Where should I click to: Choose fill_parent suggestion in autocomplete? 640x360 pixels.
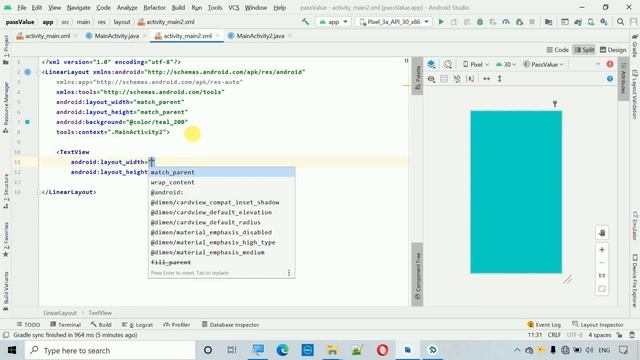pyautogui.click(x=221, y=262)
